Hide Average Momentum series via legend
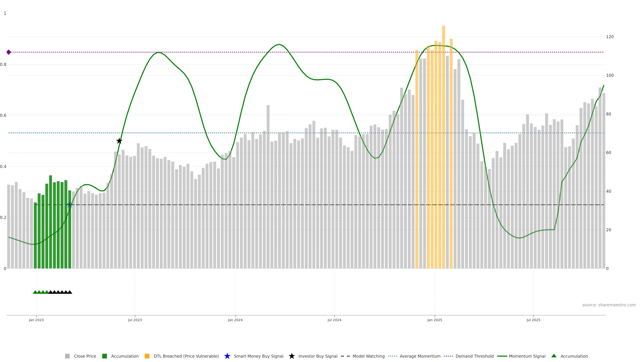Image resolution: width=644 pixels, height=362 pixels. click(420, 356)
